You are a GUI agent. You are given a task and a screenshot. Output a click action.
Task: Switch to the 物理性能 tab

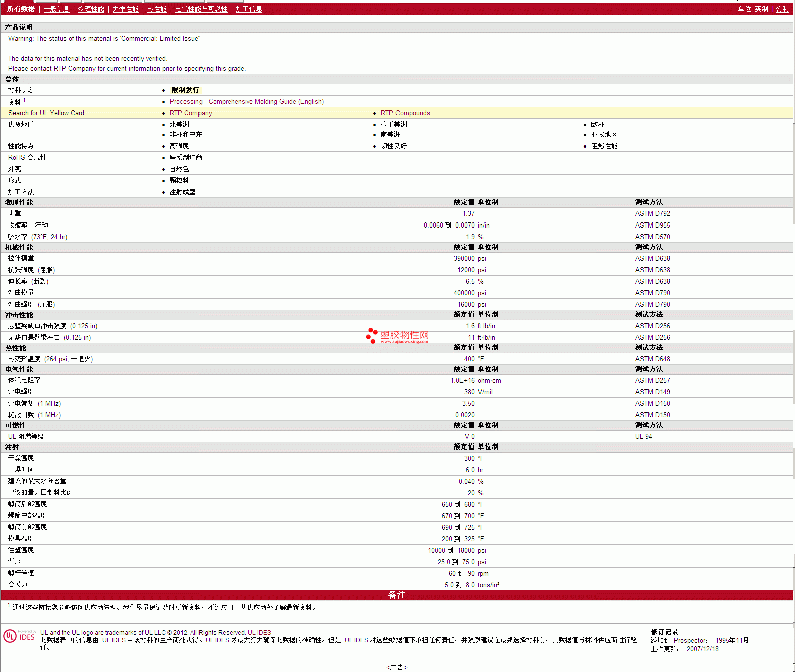[x=91, y=9]
